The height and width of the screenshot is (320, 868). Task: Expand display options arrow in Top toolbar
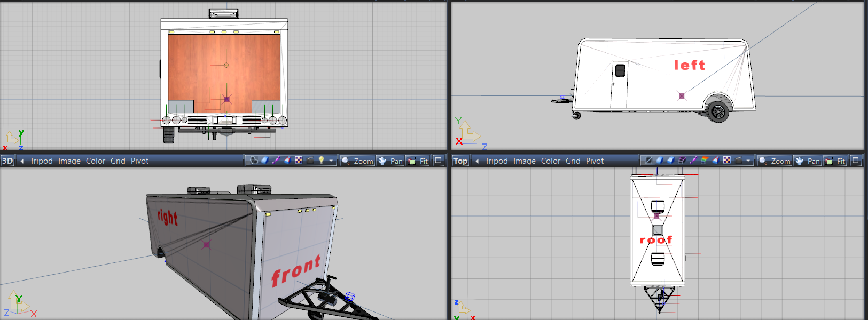748,161
